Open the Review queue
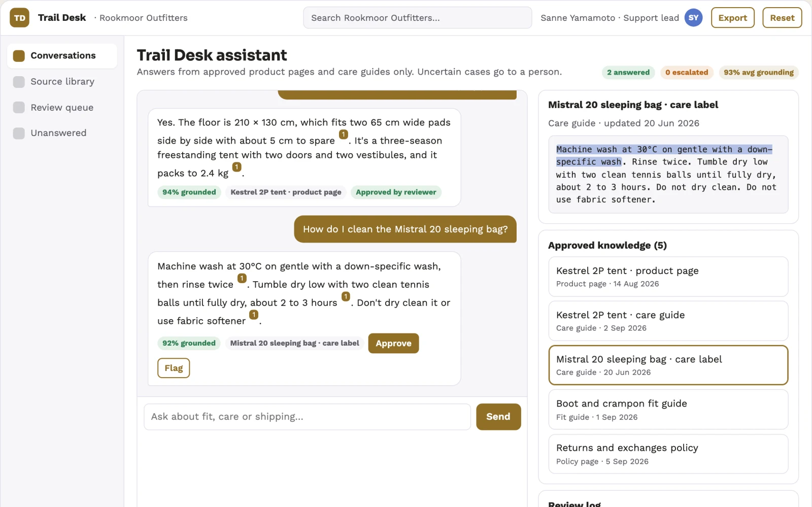 click(62, 108)
